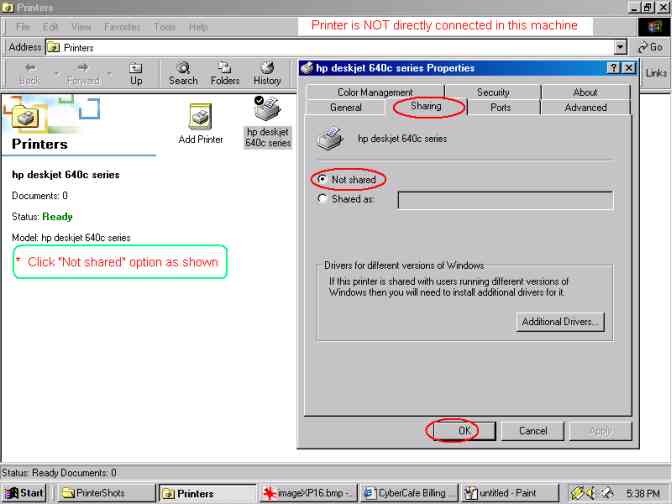
Task: Select the hp deskjet 640c series printer icon
Action: [267, 111]
